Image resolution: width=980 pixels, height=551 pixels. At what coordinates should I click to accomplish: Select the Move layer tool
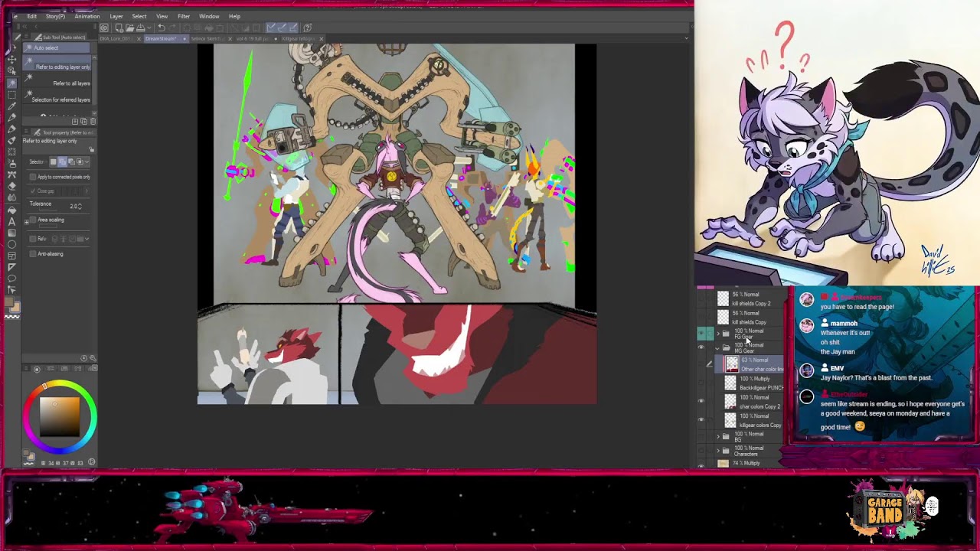tap(12, 60)
